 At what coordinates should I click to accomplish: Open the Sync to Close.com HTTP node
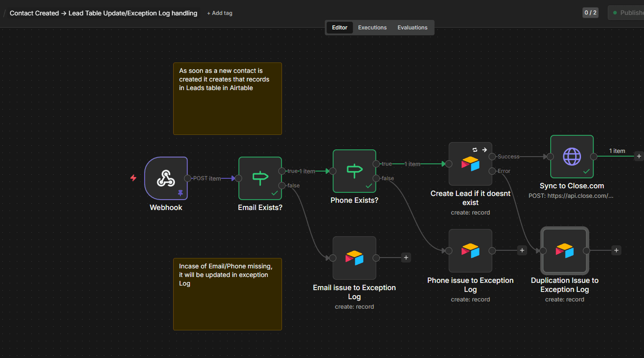click(572, 157)
